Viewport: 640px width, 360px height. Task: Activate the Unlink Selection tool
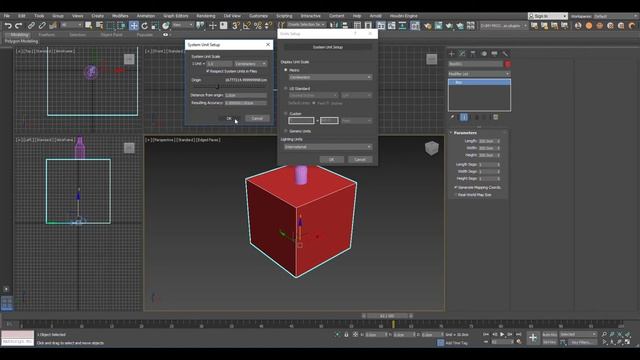[42, 26]
